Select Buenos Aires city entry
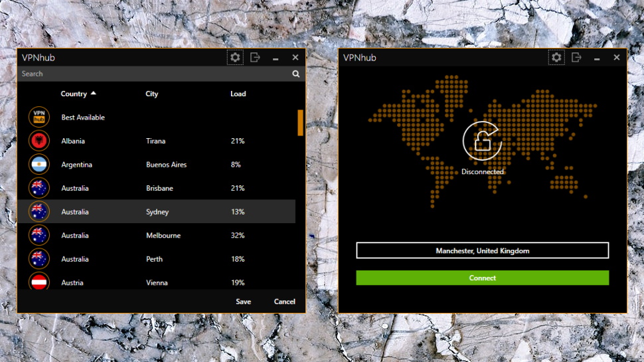Viewport: 644px width, 362px height. click(x=167, y=165)
